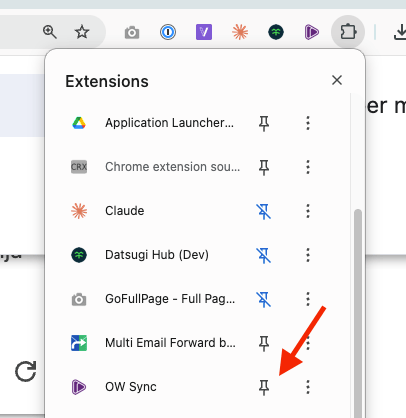Bookmark this page with the star icon

82,32
